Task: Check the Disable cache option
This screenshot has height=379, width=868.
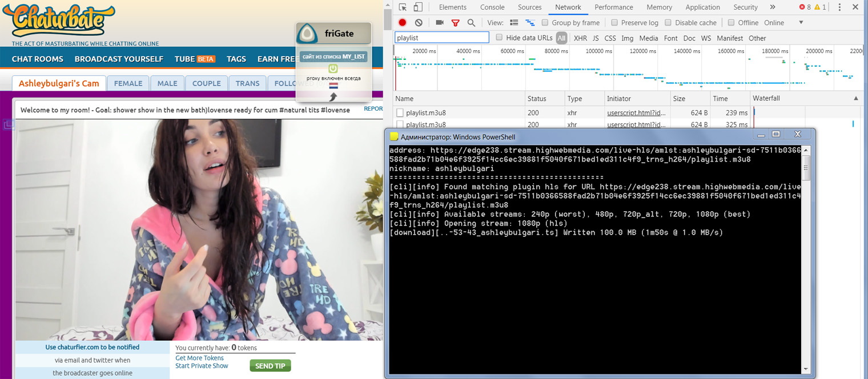Action: point(668,23)
